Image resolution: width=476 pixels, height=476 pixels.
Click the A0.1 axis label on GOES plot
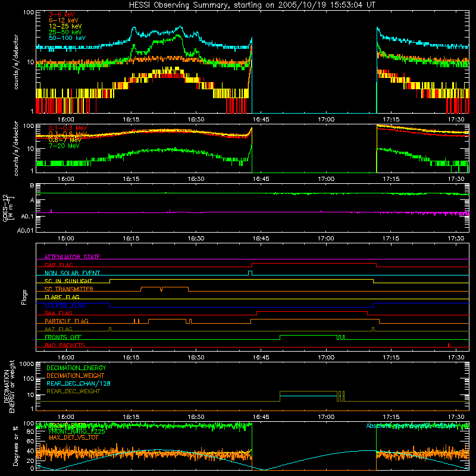(27, 216)
